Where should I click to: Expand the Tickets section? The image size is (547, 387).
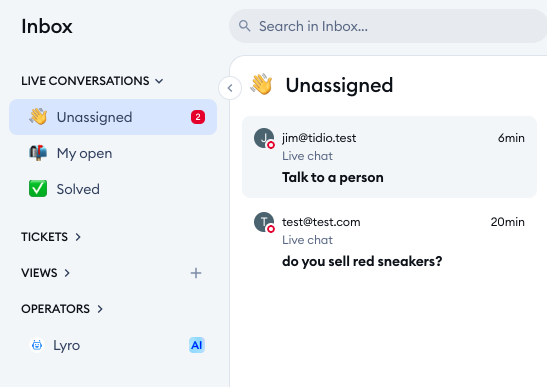pyautogui.click(x=51, y=237)
